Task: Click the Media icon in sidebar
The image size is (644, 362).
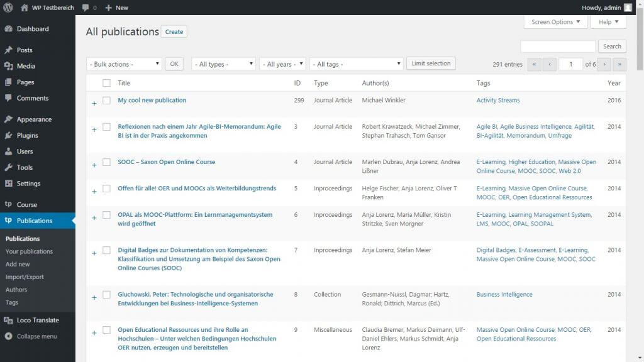Action: tap(8, 66)
